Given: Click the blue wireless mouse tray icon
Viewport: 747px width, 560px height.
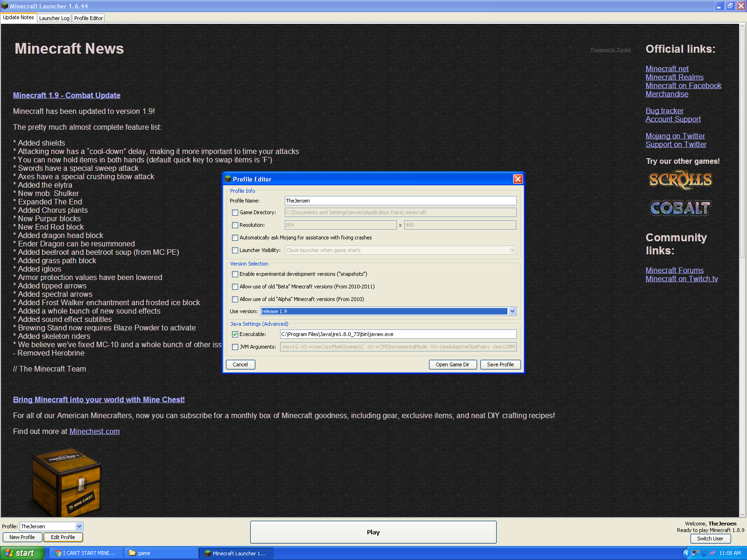Looking at the screenshot, I should (704, 553).
